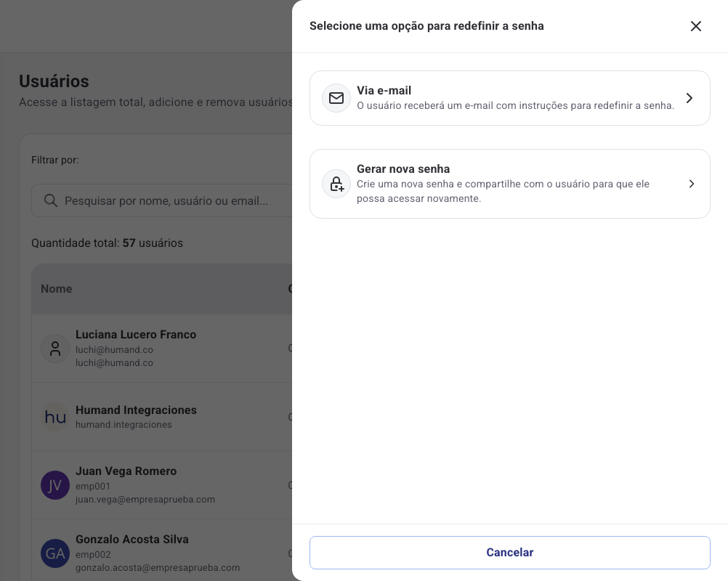Click the Quantidade total 57 usuários label
The image size is (728, 581).
click(x=108, y=243)
